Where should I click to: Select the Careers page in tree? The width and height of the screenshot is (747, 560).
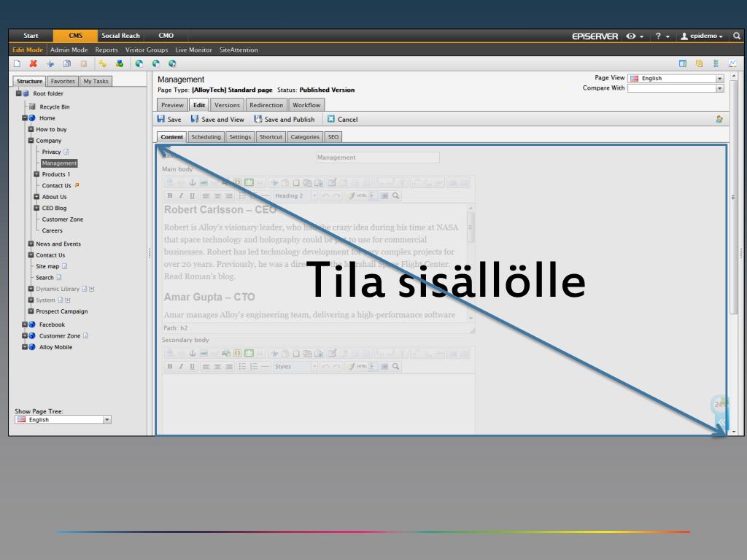pos(52,230)
